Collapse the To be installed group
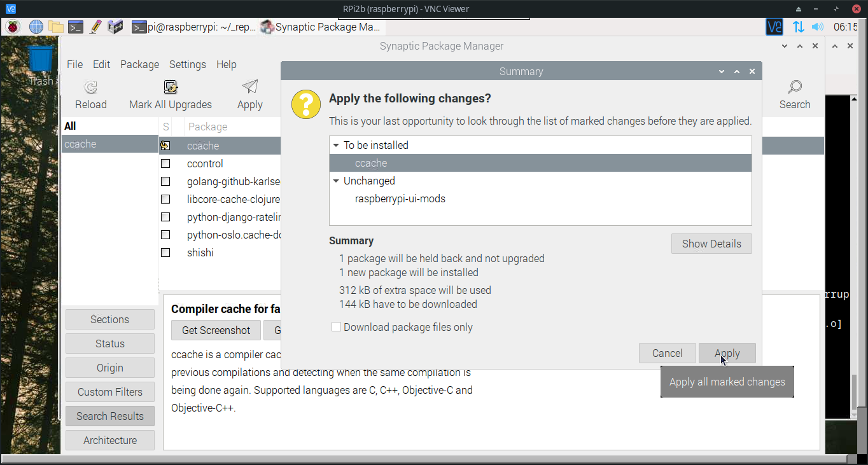Image resolution: width=868 pixels, height=465 pixels. click(336, 145)
